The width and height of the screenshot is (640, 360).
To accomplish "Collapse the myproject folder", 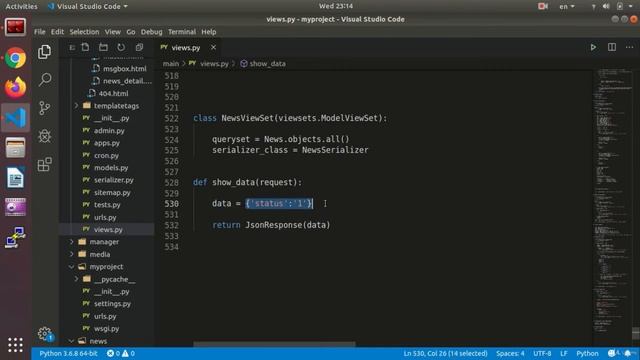I will pyautogui.click(x=106, y=267).
